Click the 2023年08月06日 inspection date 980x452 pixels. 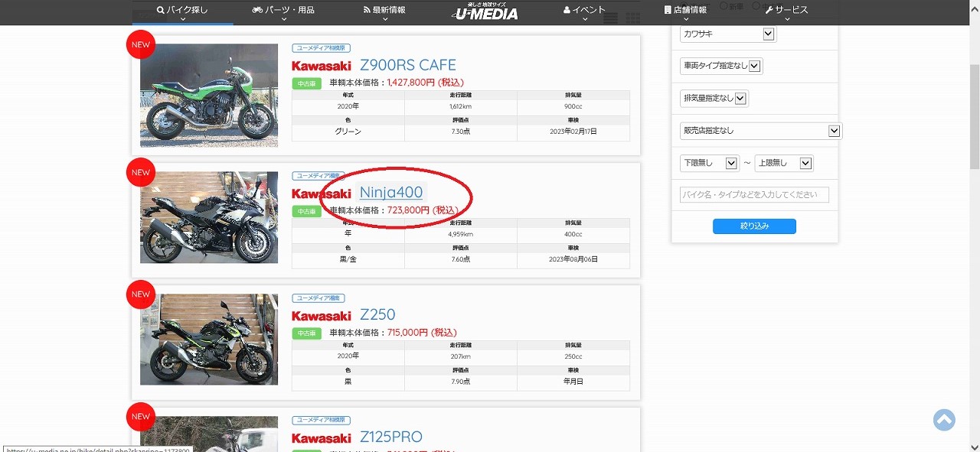[x=573, y=259]
